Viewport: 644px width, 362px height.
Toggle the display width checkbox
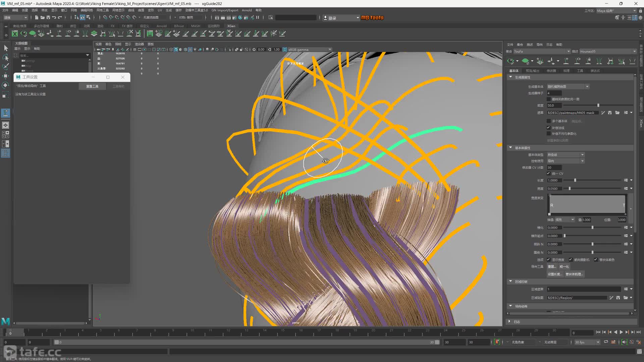point(549,260)
